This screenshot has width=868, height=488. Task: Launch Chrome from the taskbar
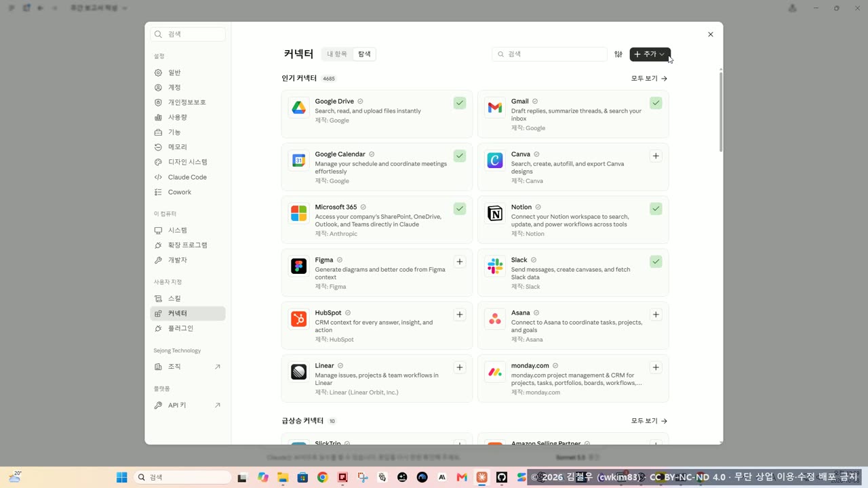(x=323, y=477)
